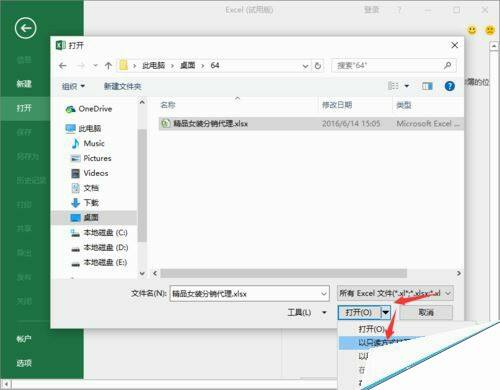Open 文档 folder in navigation pane
The height and width of the screenshot is (390, 500).
coord(85,188)
